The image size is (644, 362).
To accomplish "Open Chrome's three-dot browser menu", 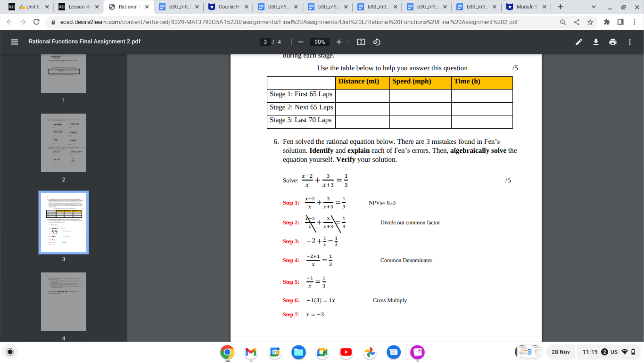I will 634,22.
